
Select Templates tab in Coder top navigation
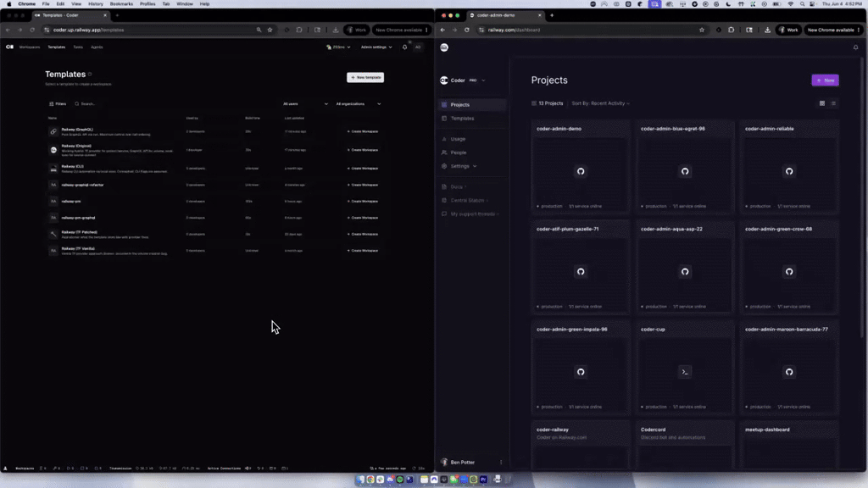tap(56, 47)
